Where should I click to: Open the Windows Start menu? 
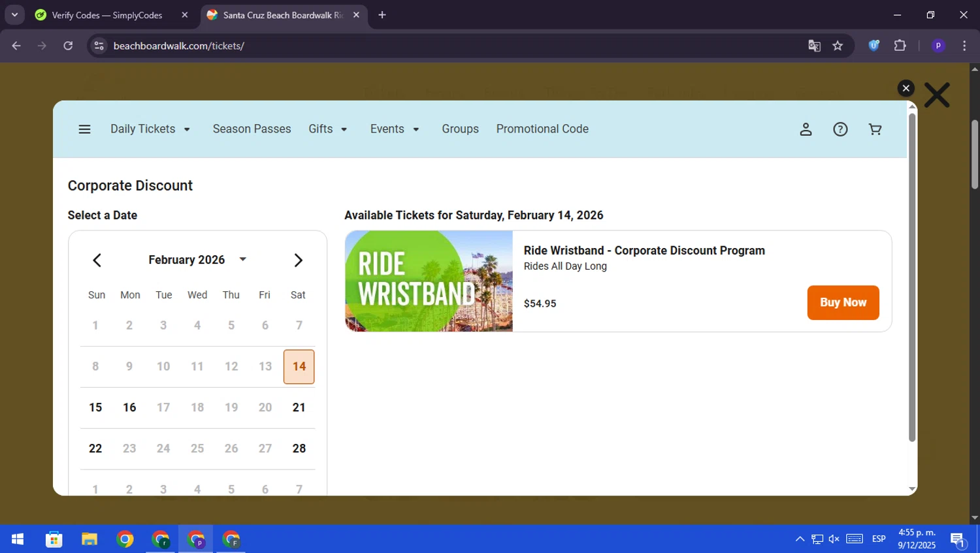[18, 539]
